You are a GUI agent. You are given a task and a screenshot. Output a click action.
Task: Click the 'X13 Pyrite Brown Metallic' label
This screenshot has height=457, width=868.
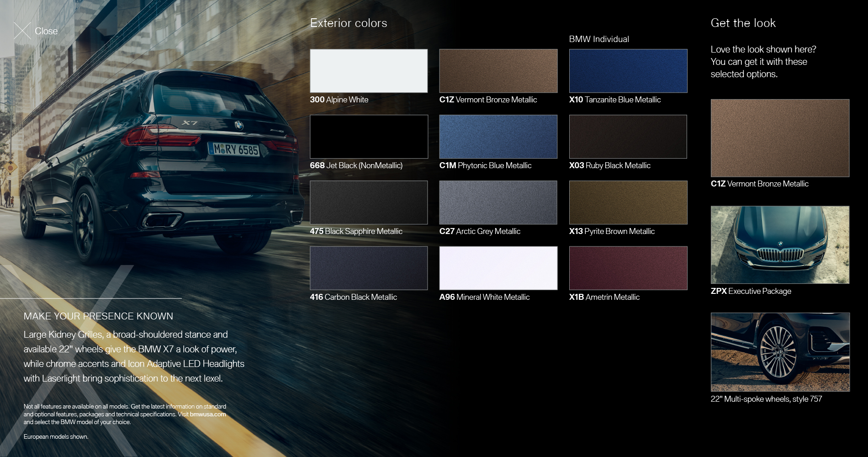pyautogui.click(x=612, y=231)
